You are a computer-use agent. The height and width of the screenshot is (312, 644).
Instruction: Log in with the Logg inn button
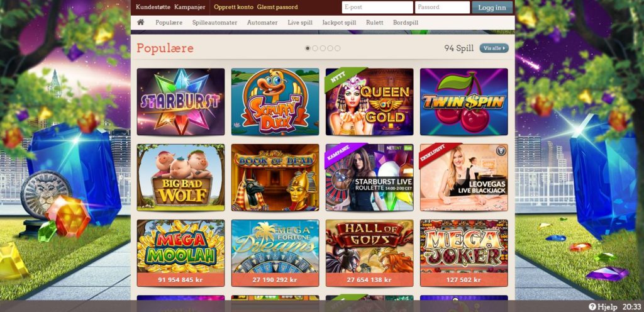click(x=492, y=7)
